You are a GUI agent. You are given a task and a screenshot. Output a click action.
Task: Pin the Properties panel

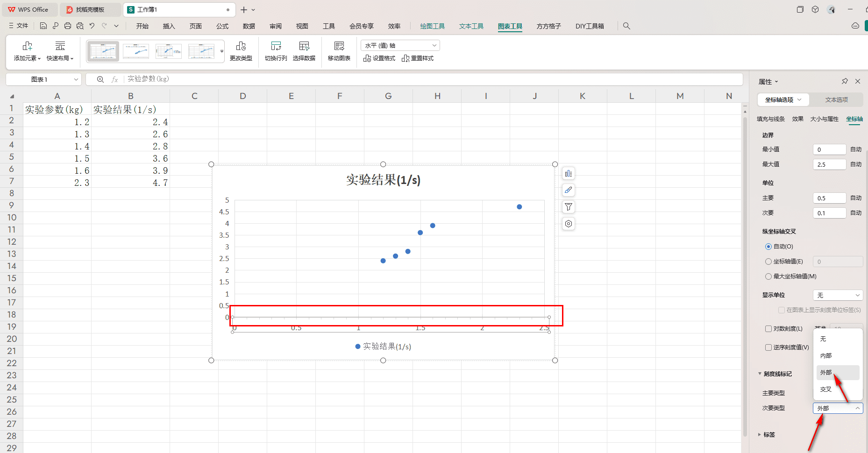[x=845, y=81]
